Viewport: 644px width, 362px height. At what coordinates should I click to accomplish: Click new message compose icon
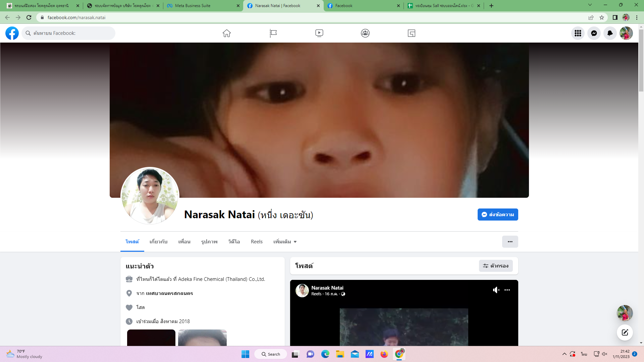tap(625, 333)
